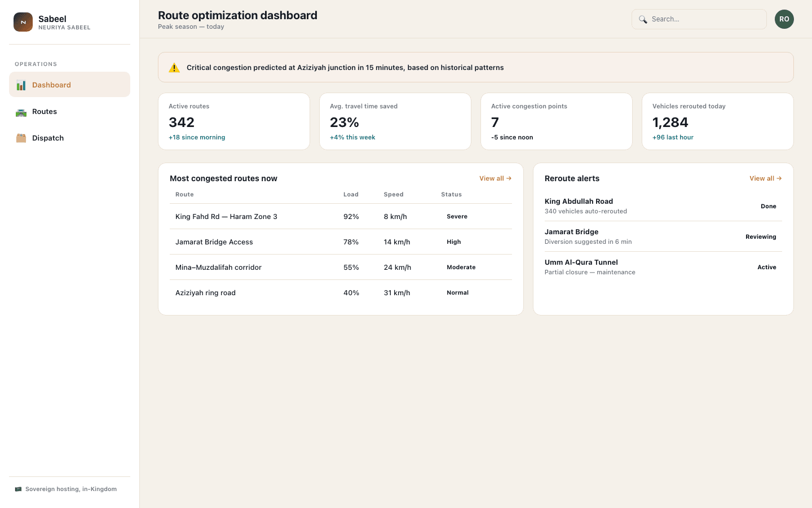The height and width of the screenshot is (508, 812).
Task: Click the Normal status badge
Action: 458,293
